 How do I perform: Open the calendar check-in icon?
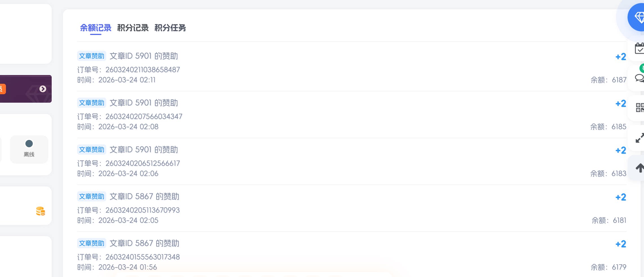[x=639, y=49]
